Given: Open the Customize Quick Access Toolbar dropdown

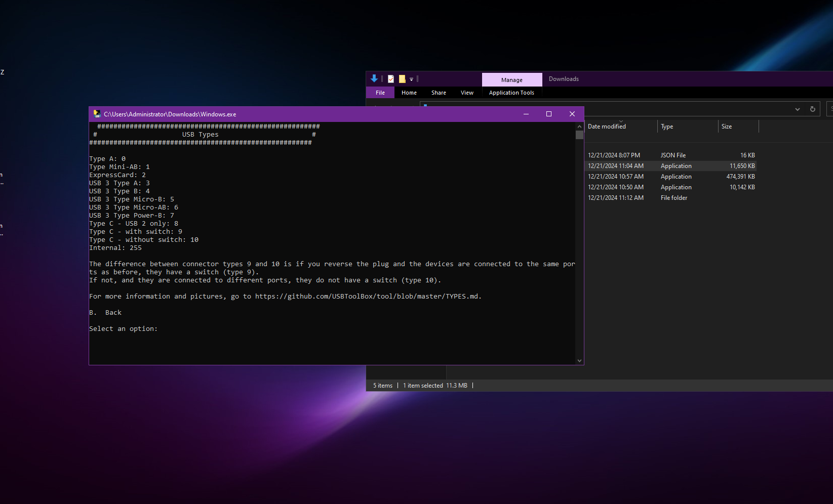Looking at the screenshot, I should (411, 79).
